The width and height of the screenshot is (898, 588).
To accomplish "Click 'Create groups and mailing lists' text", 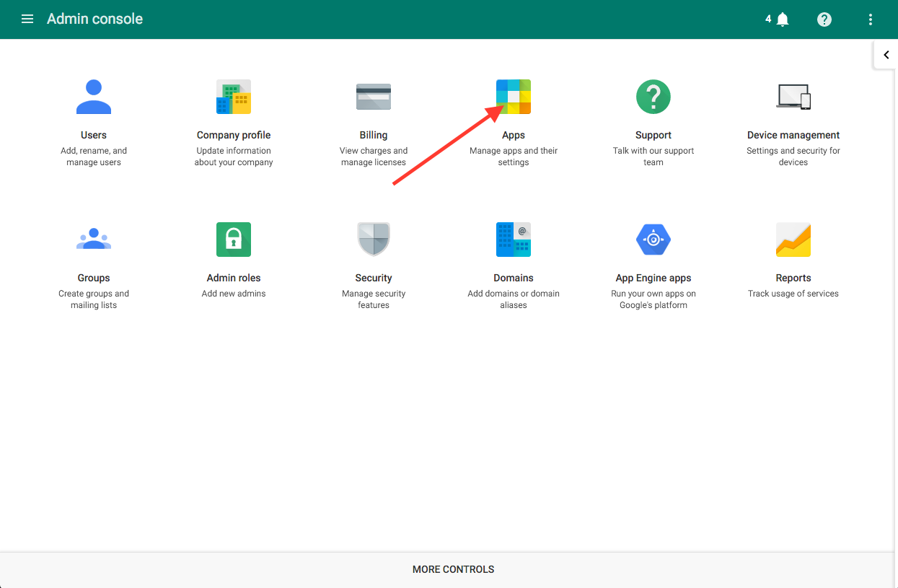I will click(94, 299).
